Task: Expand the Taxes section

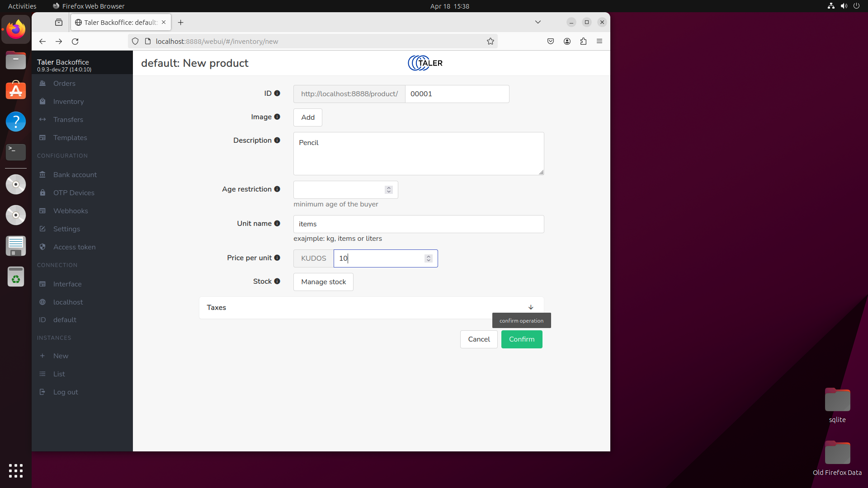Action: pos(531,308)
